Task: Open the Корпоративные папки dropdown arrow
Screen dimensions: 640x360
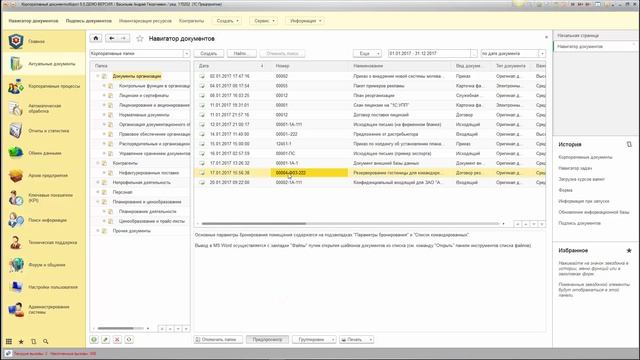Action: tap(187, 53)
